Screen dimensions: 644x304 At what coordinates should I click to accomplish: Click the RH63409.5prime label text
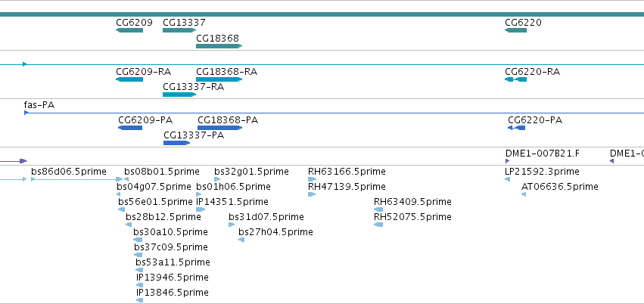coord(412,202)
